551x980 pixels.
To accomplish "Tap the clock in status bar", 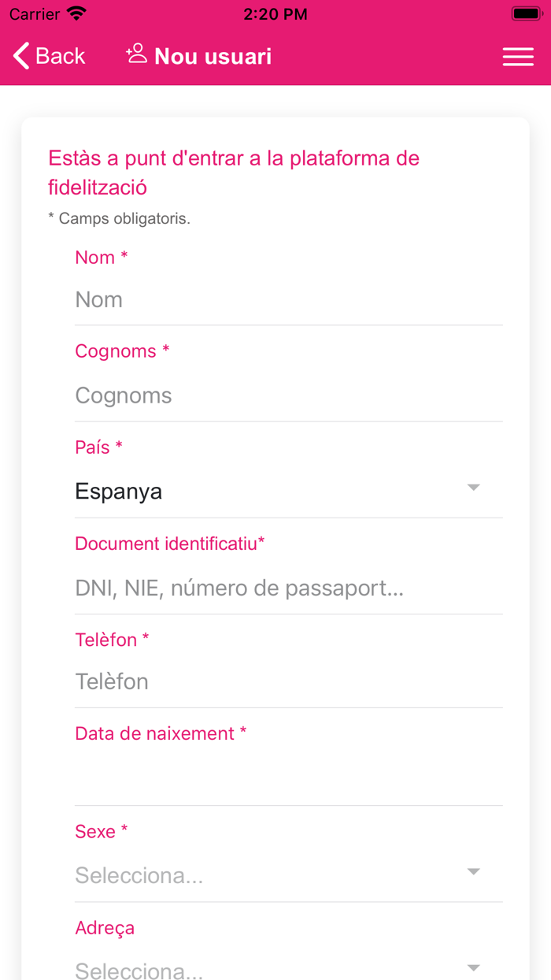I will coord(275,14).
